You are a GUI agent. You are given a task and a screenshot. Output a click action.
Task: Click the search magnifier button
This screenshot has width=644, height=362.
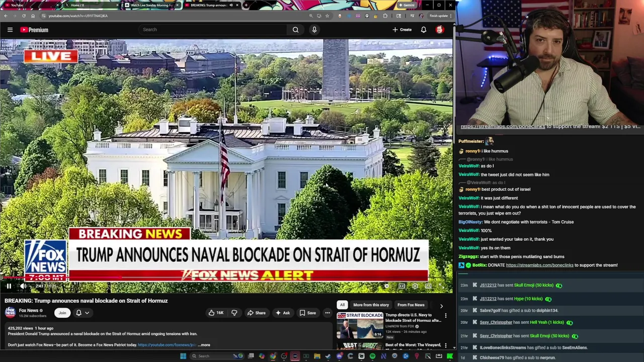click(x=295, y=30)
